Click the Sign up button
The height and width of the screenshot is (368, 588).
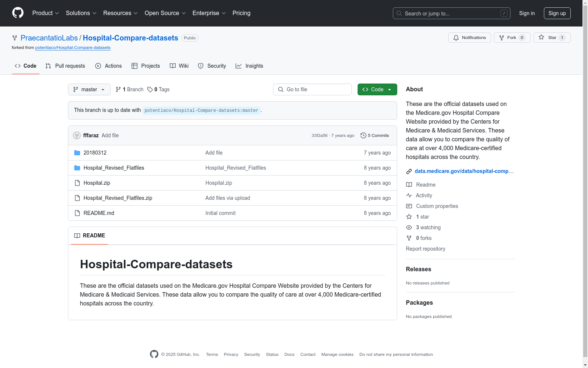[557, 13]
